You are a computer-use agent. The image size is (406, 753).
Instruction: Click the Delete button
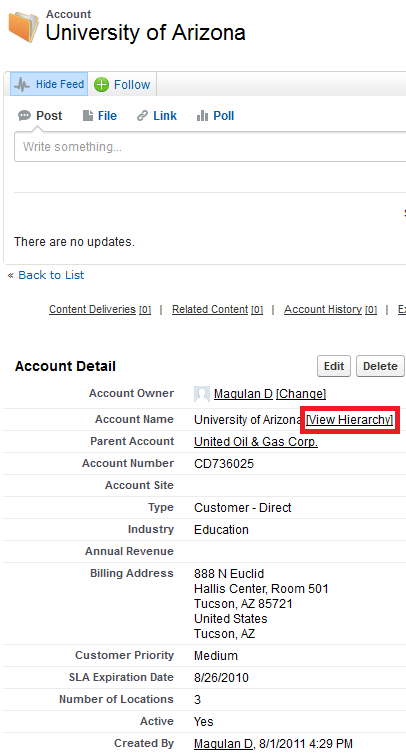coord(380,366)
